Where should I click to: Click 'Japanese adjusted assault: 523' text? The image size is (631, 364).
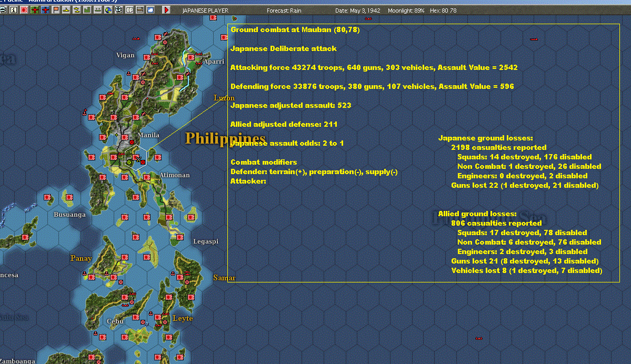[291, 105]
